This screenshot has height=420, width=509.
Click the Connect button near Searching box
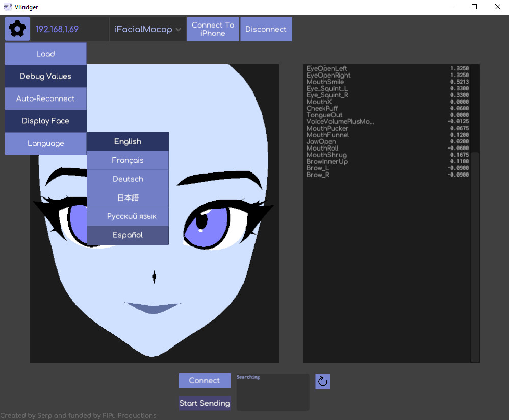pos(204,380)
